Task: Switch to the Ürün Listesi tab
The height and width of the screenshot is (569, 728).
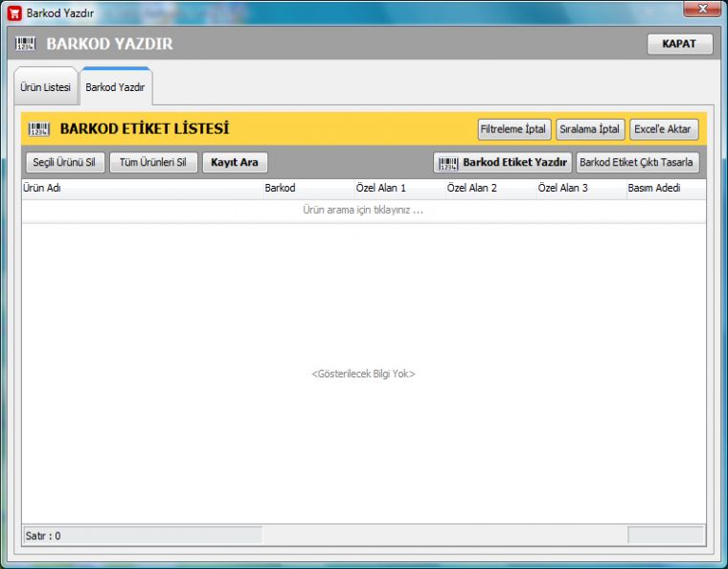Action: pos(45,87)
